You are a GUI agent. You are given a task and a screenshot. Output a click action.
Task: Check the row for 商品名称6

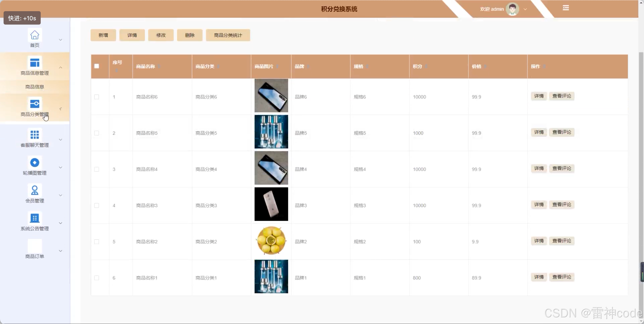97,97
